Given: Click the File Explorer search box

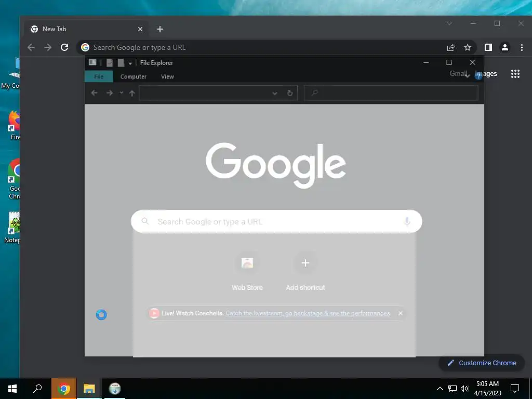Looking at the screenshot, I should 391,93.
